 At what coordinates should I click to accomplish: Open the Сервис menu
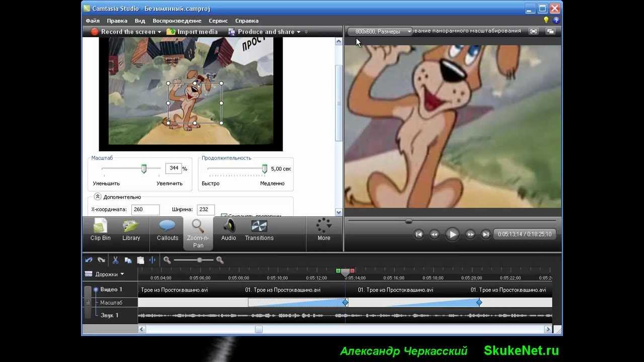click(x=218, y=21)
